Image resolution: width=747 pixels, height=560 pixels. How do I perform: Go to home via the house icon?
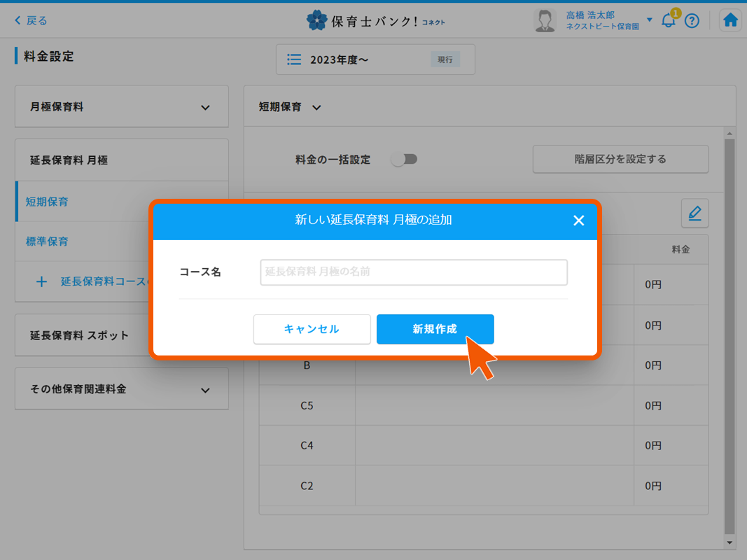[x=730, y=20]
